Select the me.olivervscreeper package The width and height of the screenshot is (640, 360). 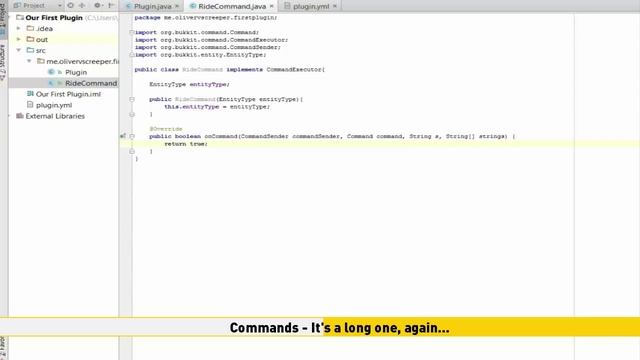(82, 61)
